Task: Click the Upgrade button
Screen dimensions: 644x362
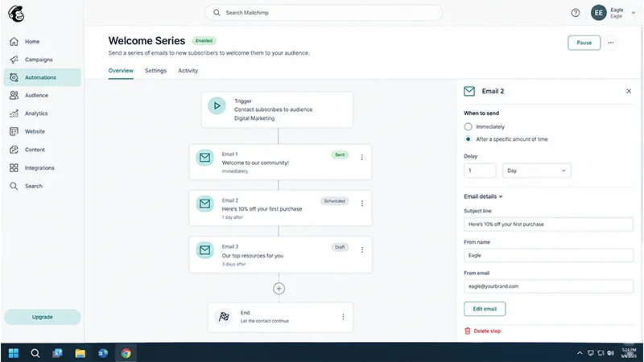Action: 43,317
